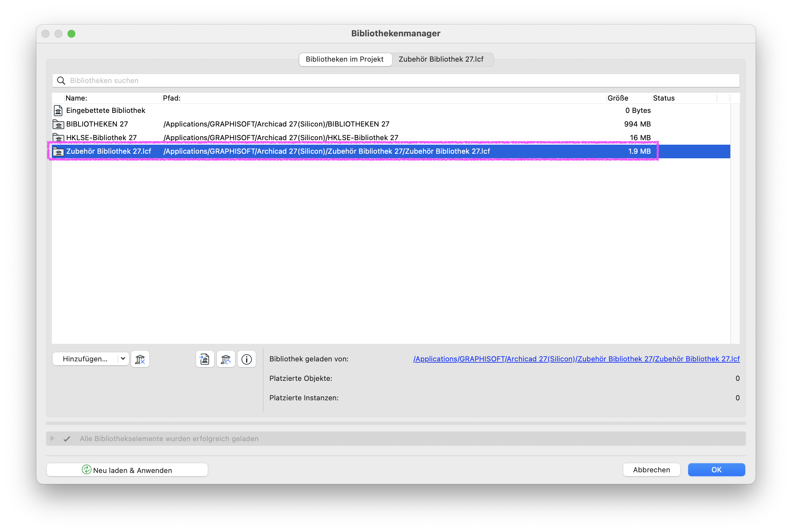Select the BIBLIOTHEKEN 27 row name
The height and width of the screenshot is (532, 792).
[97, 124]
